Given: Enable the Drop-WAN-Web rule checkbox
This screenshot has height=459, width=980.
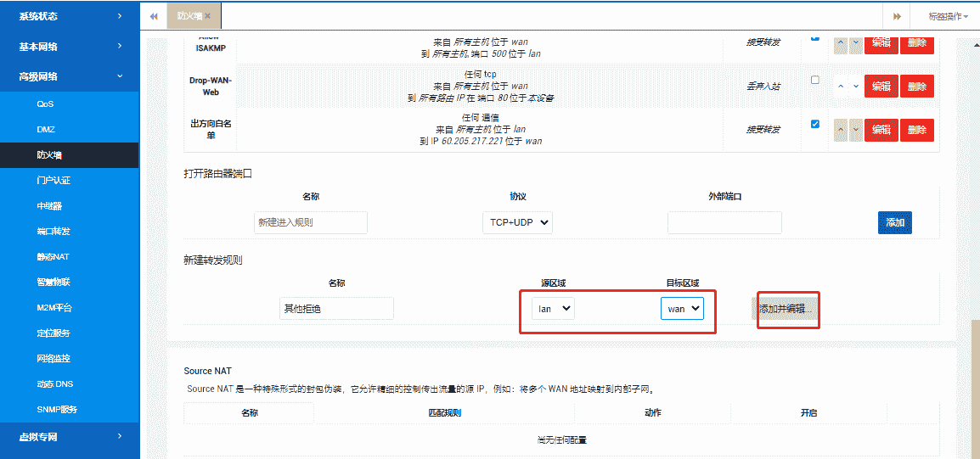Looking at the screenshot, I should 815,80.
